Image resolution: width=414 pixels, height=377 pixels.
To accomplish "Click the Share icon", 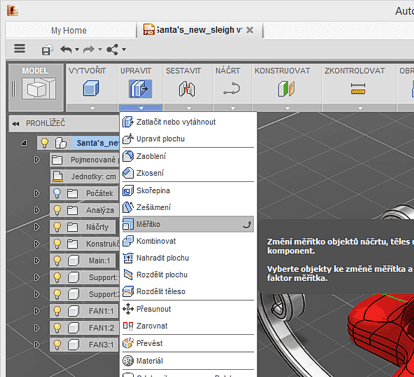I will tap(112, 50).
